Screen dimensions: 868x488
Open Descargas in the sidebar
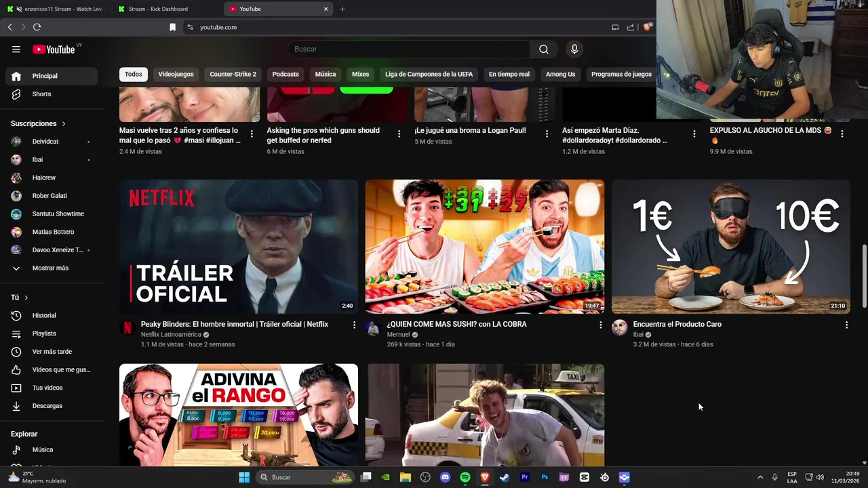[52, 406]
